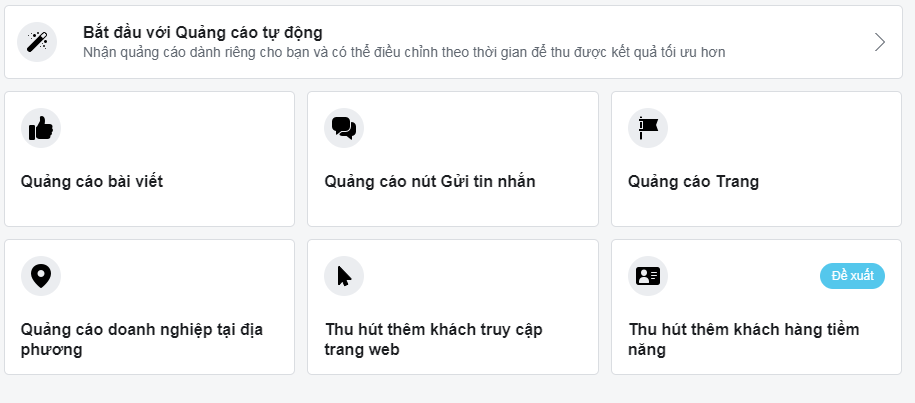Image resolution: width=915 pixels, height=403 pixels.
Task: Choose "Thu hút thêm khách hàng tiềm năng" text
Action: click(744, 340)
